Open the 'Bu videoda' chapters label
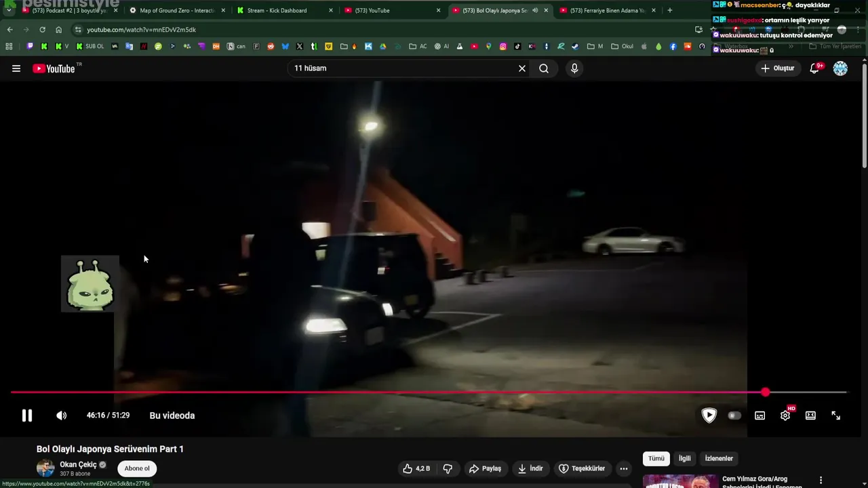The image size is (868, 488). [x=172, y=415]
